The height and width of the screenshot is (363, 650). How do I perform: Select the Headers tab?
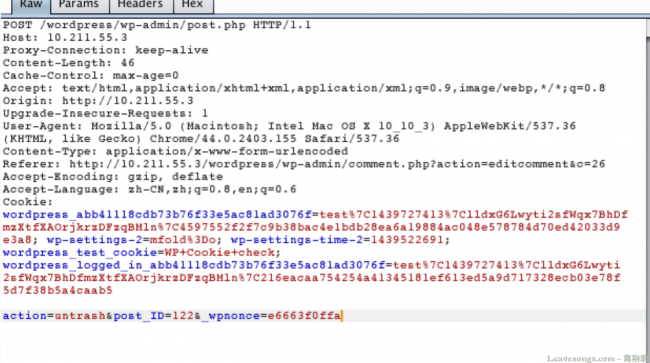click(141, 6)
